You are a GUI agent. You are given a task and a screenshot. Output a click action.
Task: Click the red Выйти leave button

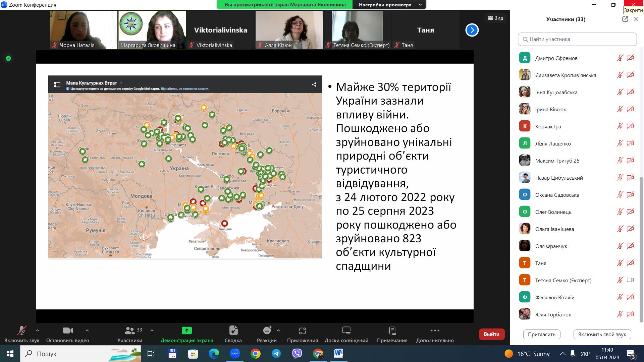pyautogui.click(x=491, y=334)
